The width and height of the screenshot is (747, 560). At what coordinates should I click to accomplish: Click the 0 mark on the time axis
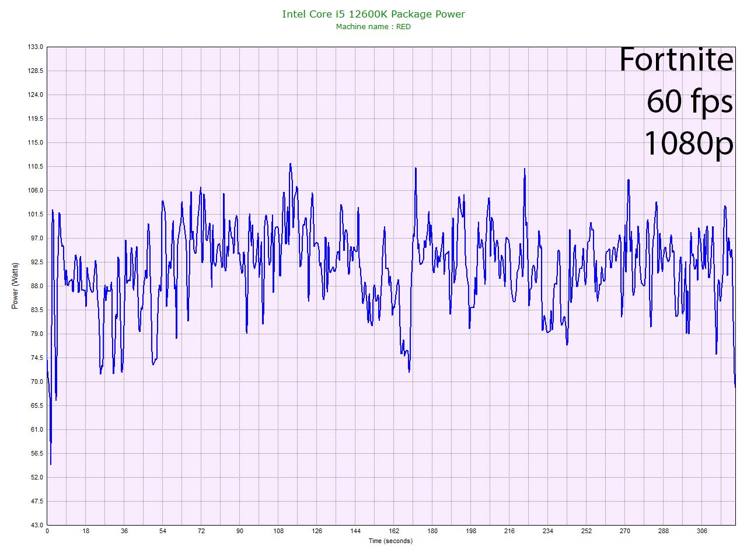click(47, 531)
